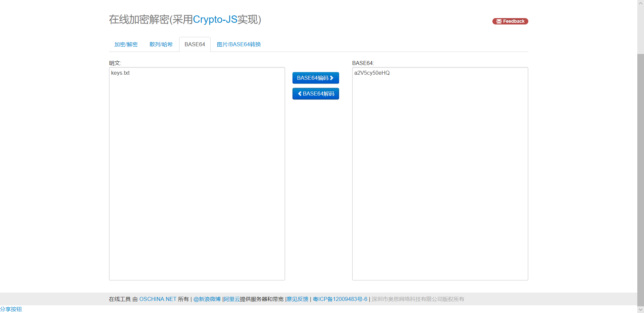
Task: Switch to the 图片/BASE64转换 tab
Action: 238,44
